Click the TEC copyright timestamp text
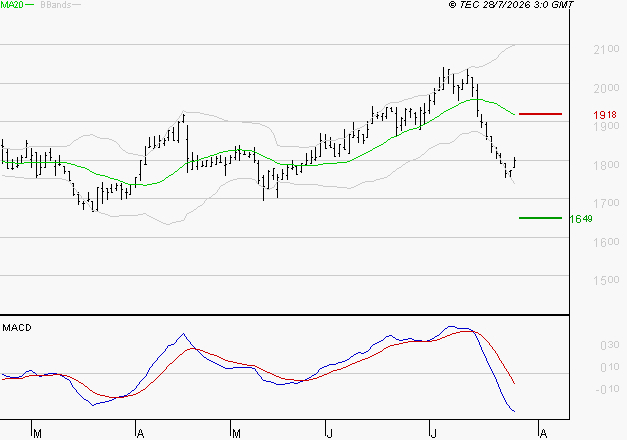This screenshot has width=627, height=440. 511,5
